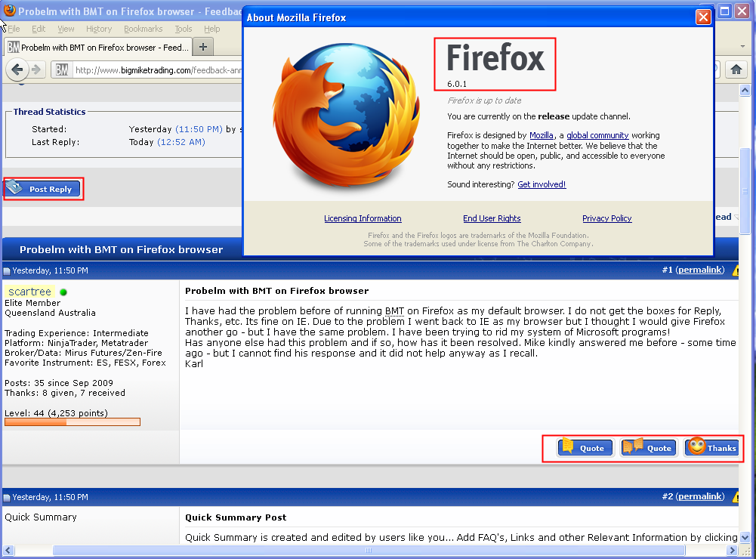Click the 12:52 AM last reply link

(181, 142)
